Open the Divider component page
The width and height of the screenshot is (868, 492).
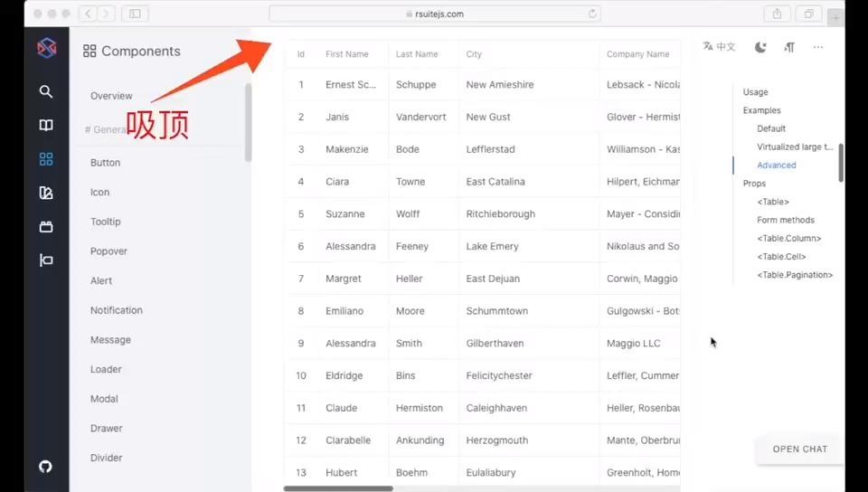pos(107,458)
